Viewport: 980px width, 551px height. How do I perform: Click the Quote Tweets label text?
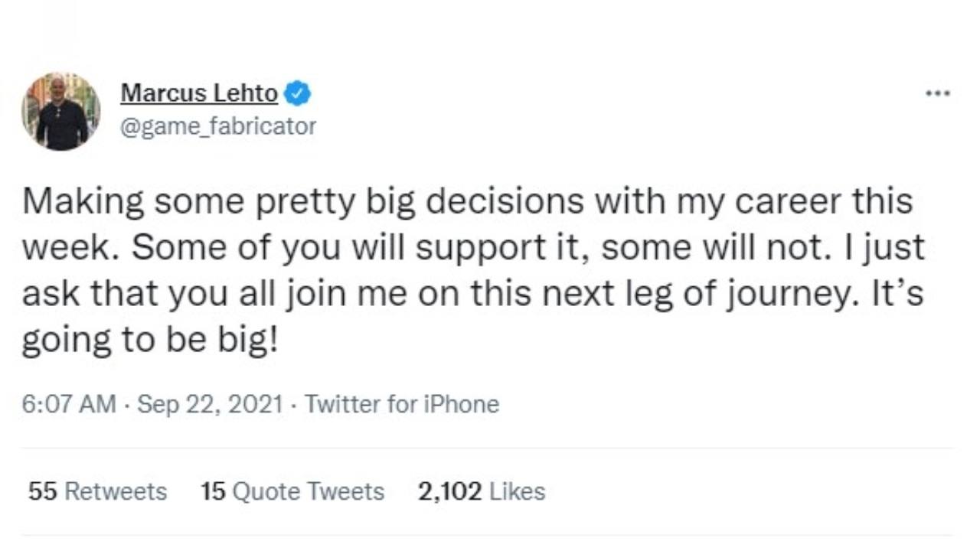(308, 491)
